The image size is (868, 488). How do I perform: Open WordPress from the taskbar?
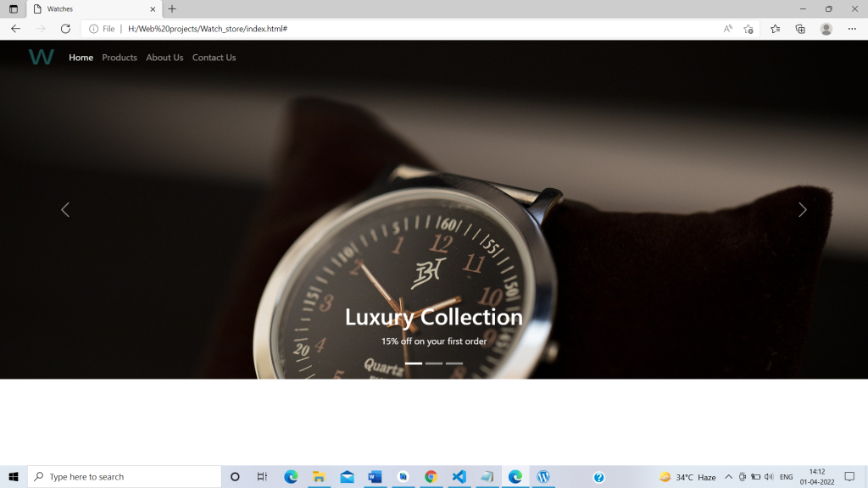[x=542, y=476]
